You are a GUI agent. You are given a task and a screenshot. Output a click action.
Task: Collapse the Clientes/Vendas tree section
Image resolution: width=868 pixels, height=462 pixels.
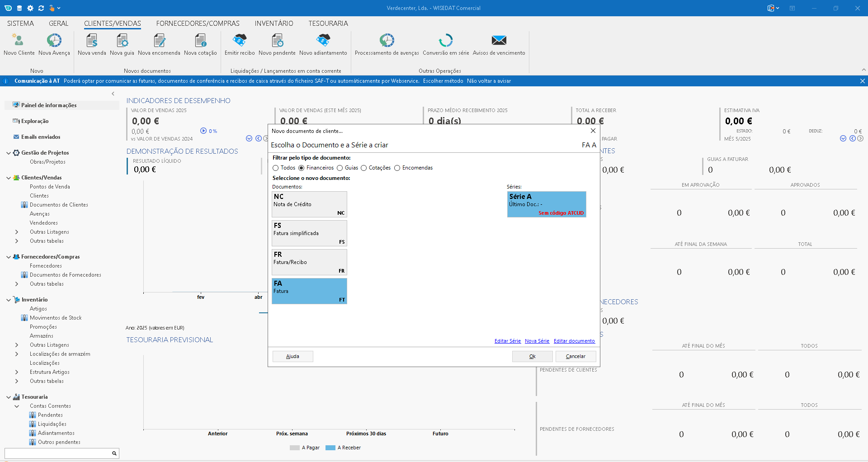click(9, 178)
